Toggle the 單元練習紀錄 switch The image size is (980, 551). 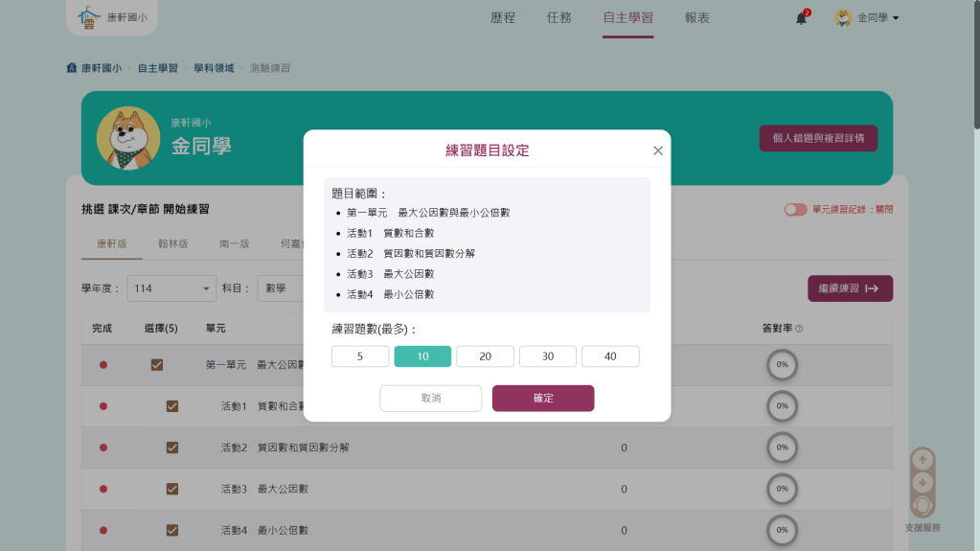click(795, 210)
